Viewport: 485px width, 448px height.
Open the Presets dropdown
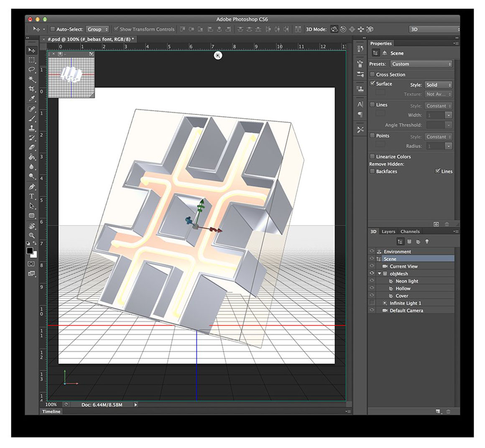[x=421, y=64]
